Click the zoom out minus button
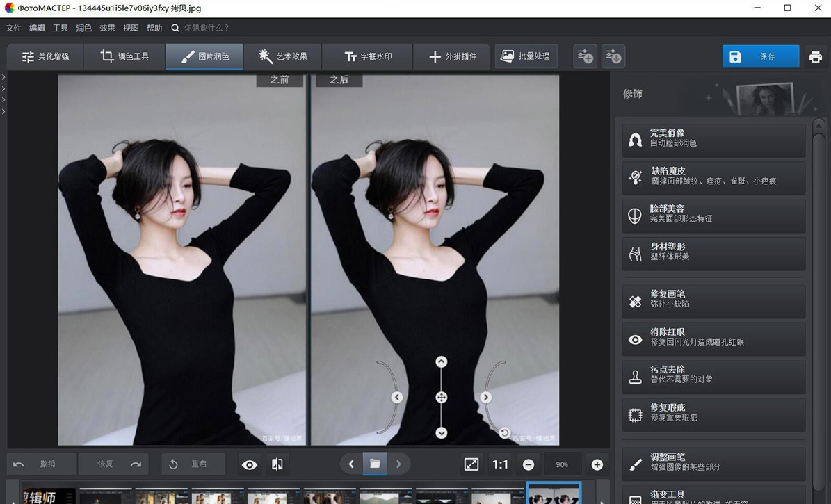831x504 pixels. click(x=529, y=465)
